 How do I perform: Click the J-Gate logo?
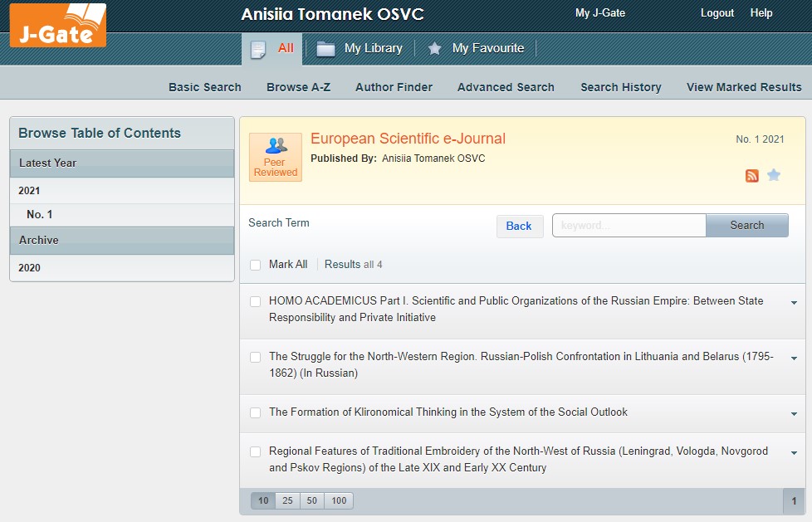[58, 25]
